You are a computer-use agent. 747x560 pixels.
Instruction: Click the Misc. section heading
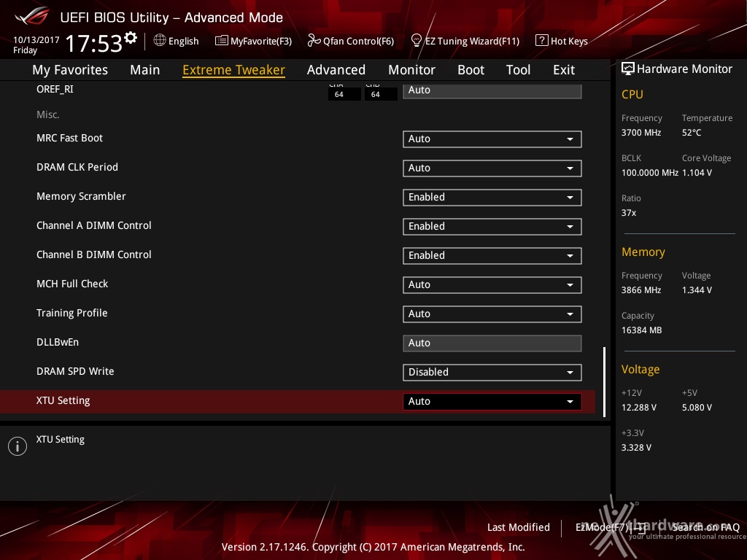(48, 114)
